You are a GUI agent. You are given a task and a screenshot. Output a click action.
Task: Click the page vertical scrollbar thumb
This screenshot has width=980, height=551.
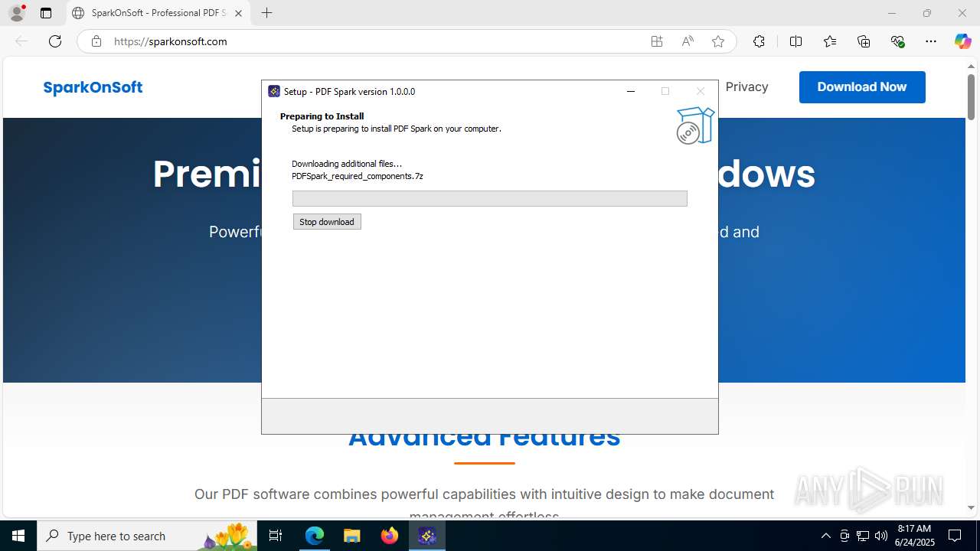[x=971, y=96]
